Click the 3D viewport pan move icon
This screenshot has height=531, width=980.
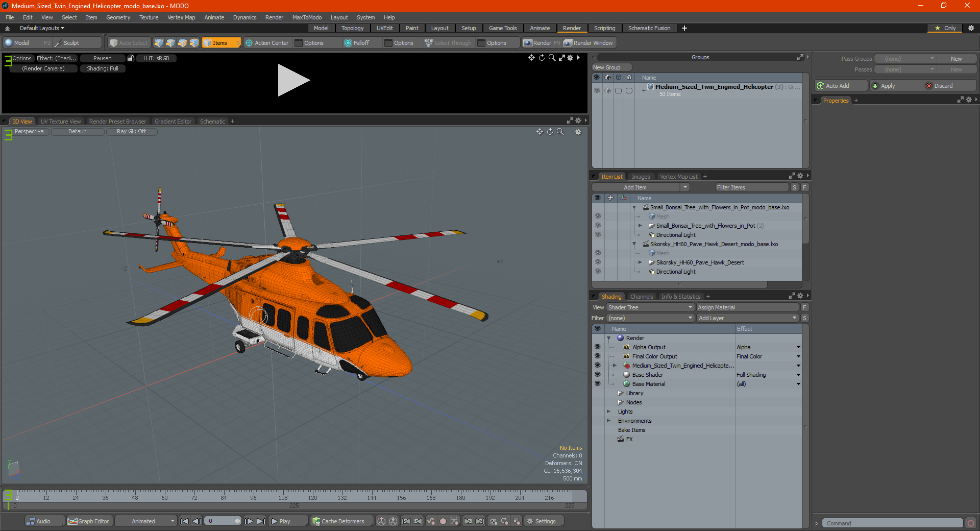click(x=540, y=132)
